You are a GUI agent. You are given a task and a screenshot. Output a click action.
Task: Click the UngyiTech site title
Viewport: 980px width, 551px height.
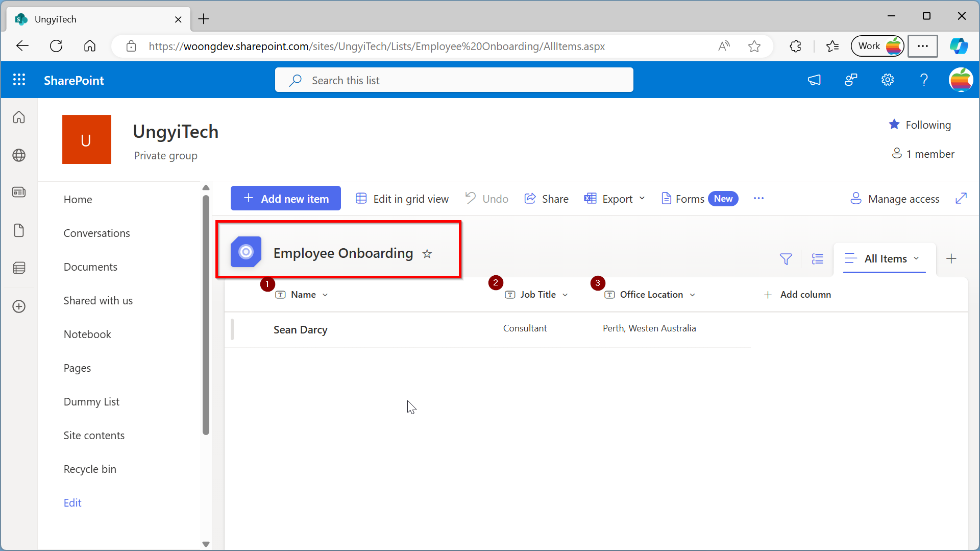(176, 132)
